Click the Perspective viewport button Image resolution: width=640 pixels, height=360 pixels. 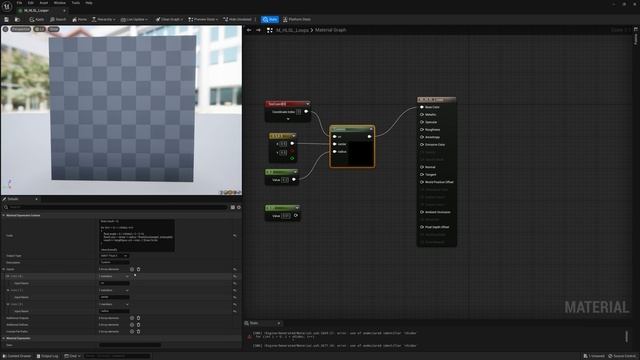pyautogui.click(x=20, y=29)
